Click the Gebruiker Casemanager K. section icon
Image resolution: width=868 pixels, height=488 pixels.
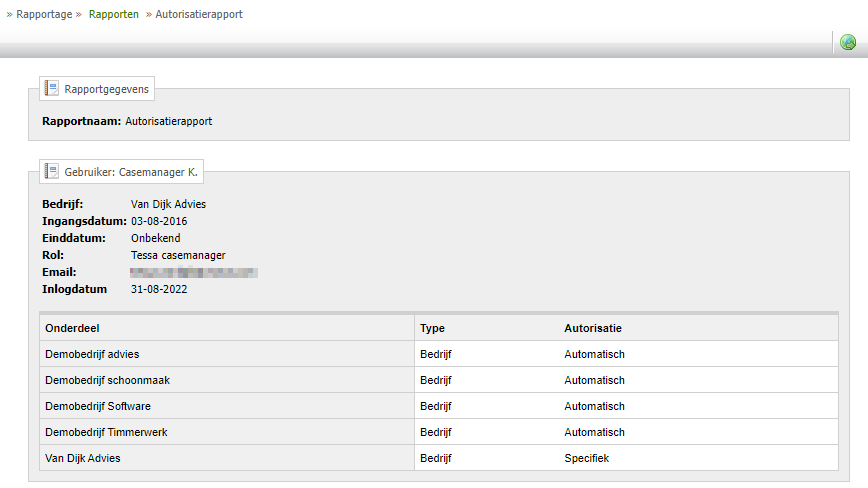pos(52,172)
